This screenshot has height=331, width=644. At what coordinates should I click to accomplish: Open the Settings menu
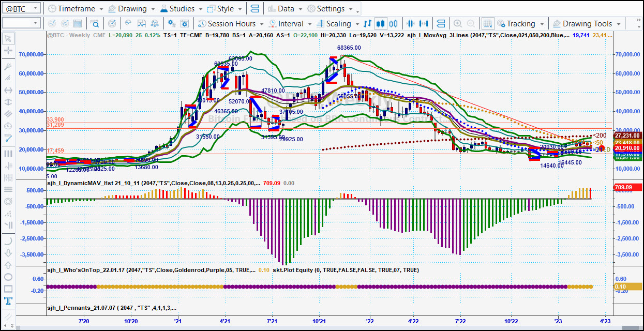pyautogui.click(x=331, y=9)
